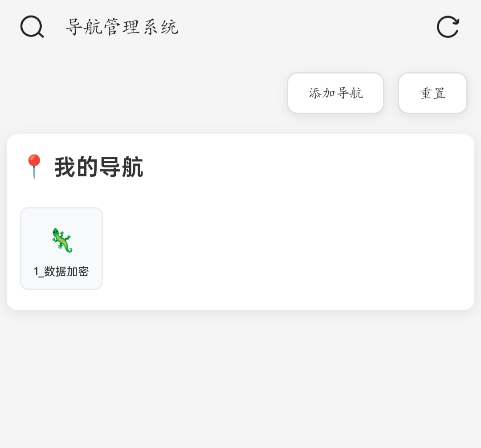Add a new navigation entry
481x448 pixels.
(x=336, y=93)
